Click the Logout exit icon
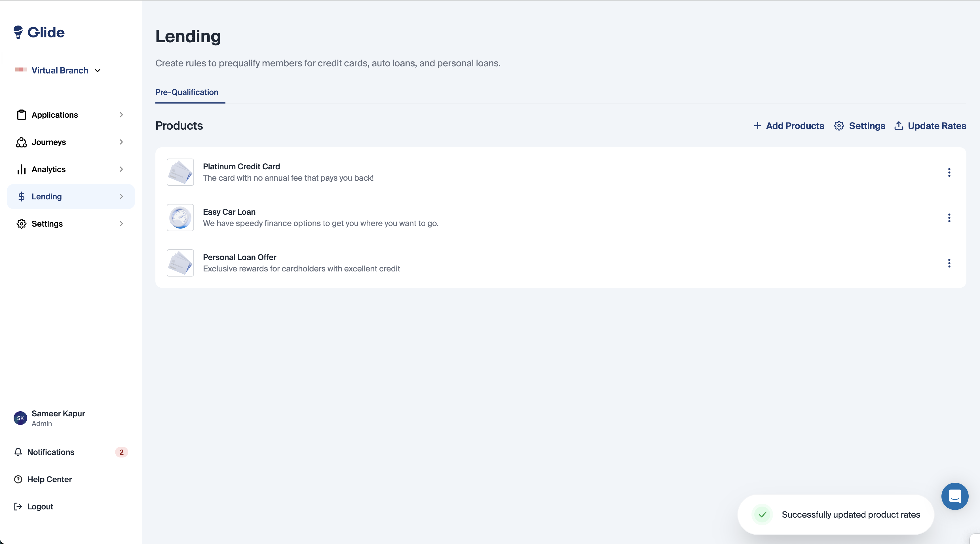This screenshot has height=544, width=980. tap(18, 506)
